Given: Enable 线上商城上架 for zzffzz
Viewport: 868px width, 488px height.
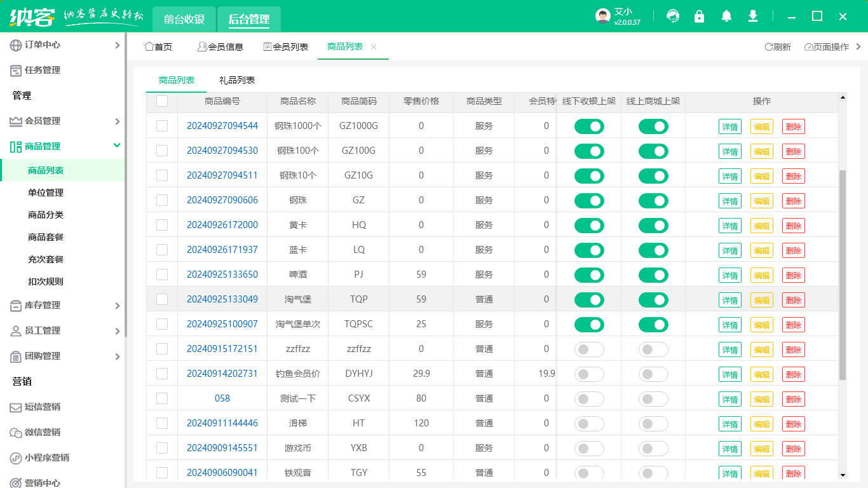Looking at the screenshot, I should pos(653,349).
